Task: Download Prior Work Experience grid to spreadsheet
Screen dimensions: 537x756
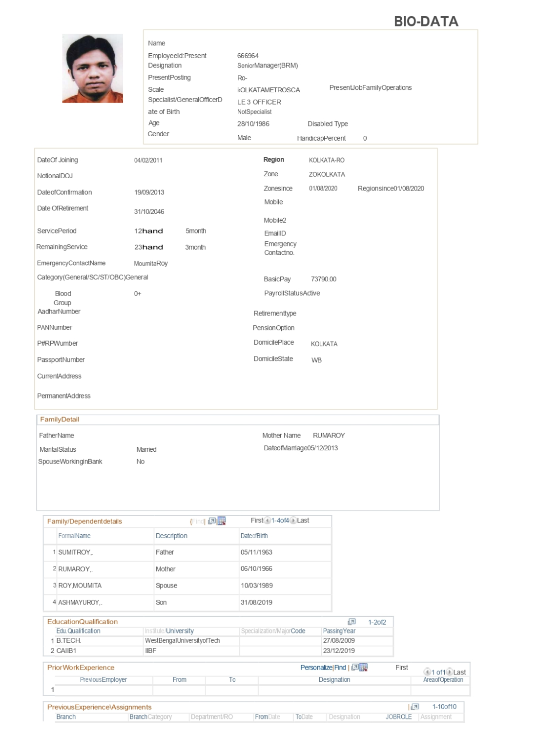Action: click(x=363, y=668)
